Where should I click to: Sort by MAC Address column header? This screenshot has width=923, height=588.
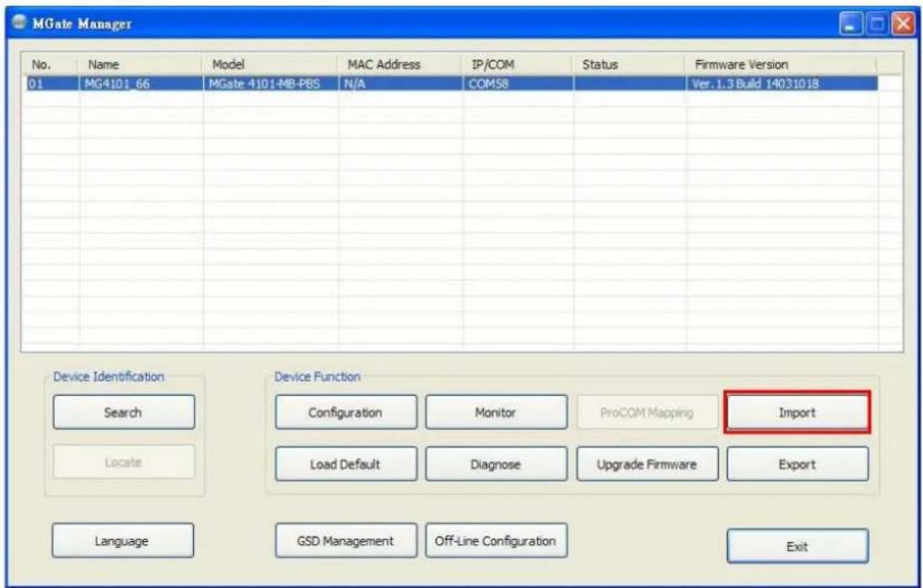[x=400, y=64]
